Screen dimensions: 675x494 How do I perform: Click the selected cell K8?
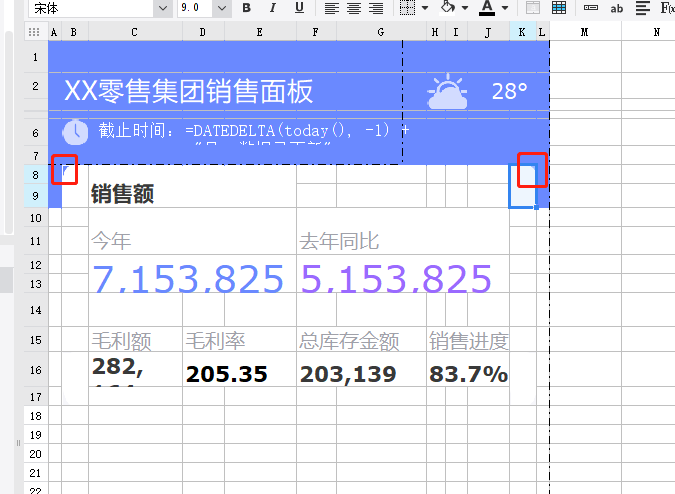coord(523,186)
